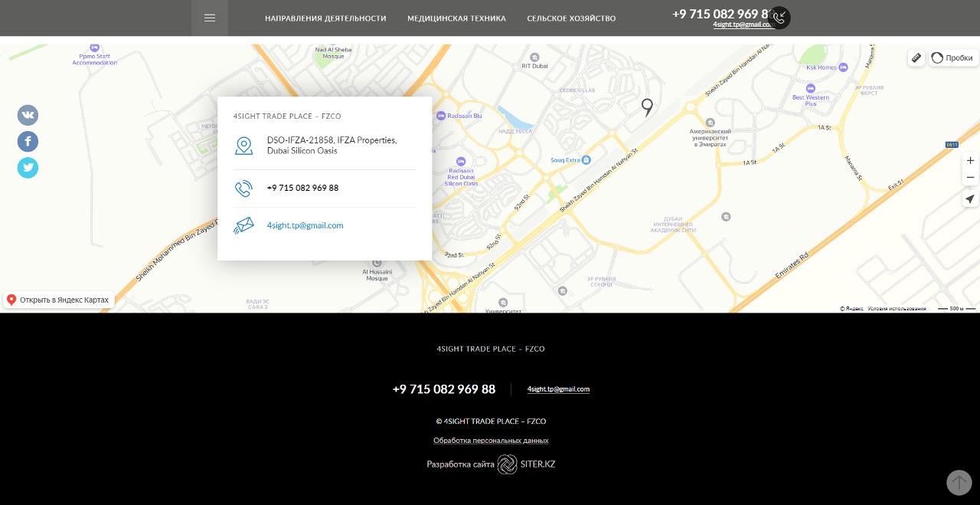980x505 pixels.
Task: Click the Разработка сайта text in the footer
Action: [x=460, y=464]
